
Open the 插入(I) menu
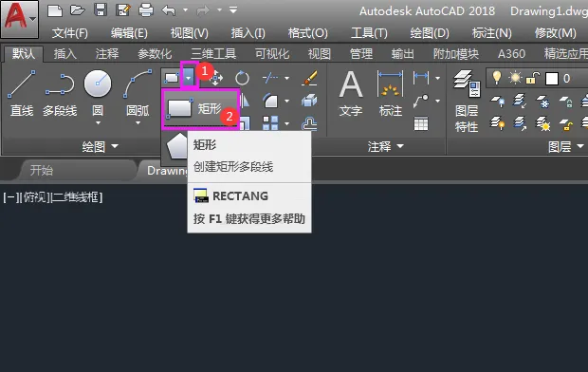[248, 33]
